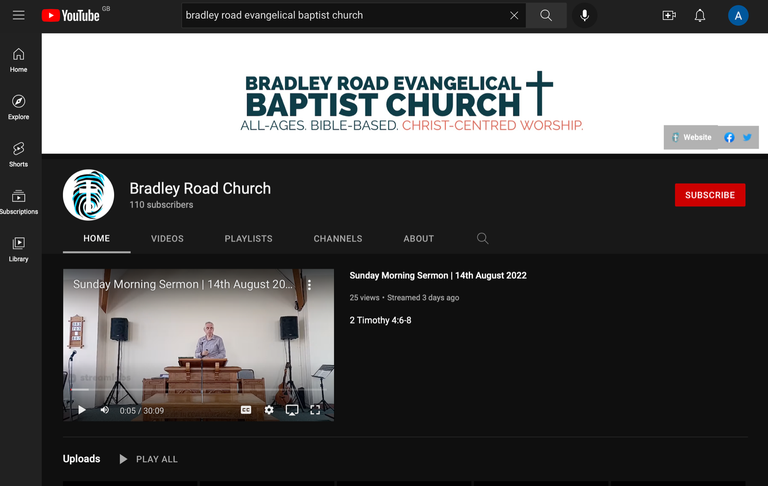This screenshot has width=768, height=486.
Task: Open the account avatar menu
Action: [x=738, y=16]
